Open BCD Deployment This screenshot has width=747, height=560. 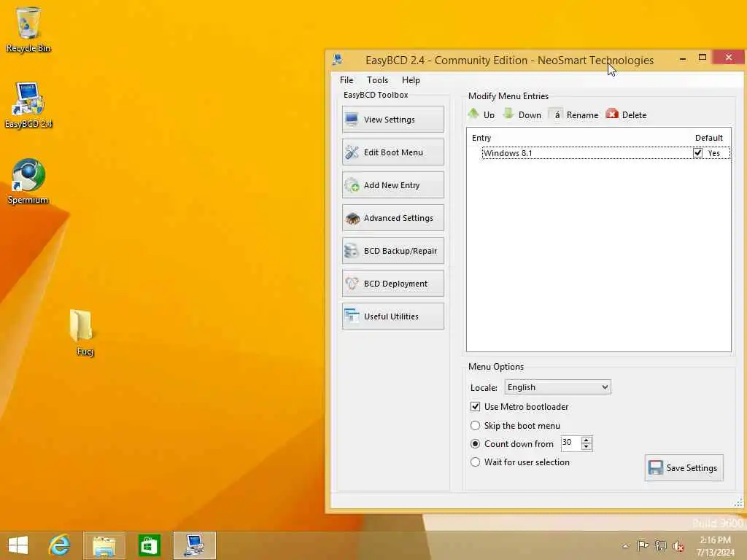392,284
